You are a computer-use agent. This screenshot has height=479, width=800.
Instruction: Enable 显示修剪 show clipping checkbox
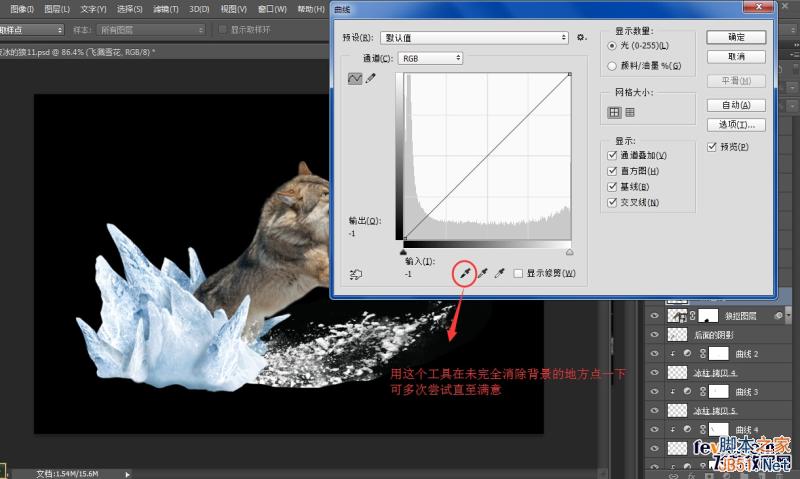(x=518, y=273)
